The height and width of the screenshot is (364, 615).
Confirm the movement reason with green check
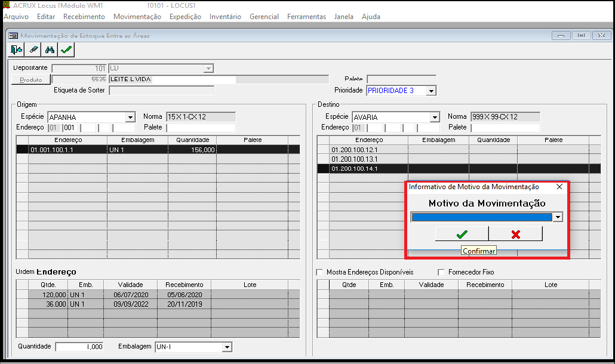tap(462, 234)
